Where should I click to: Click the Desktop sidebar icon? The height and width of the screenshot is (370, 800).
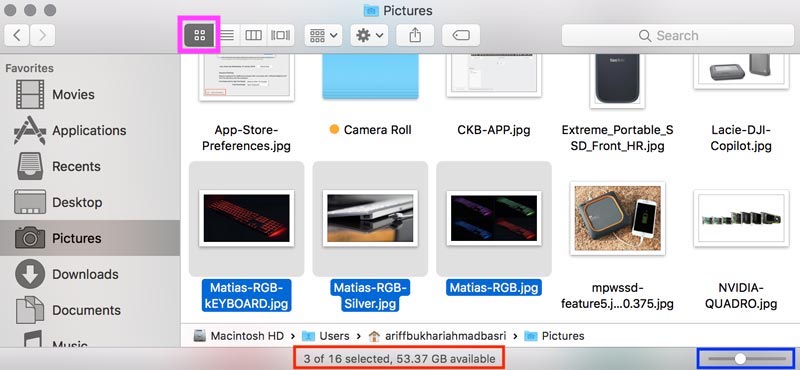point(30,202)
